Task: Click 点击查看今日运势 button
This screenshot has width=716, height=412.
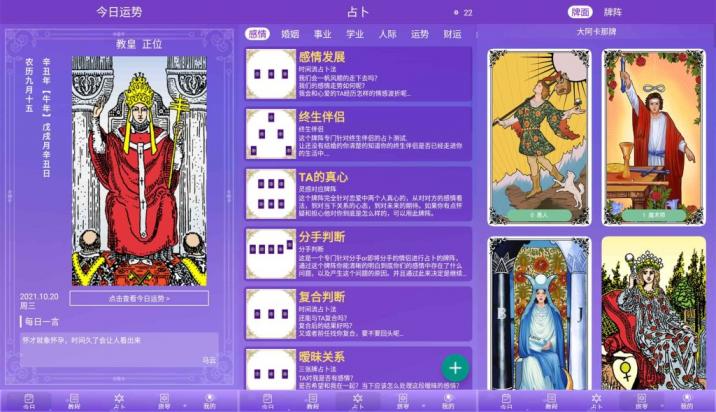Action: click(x=139, y=298)
